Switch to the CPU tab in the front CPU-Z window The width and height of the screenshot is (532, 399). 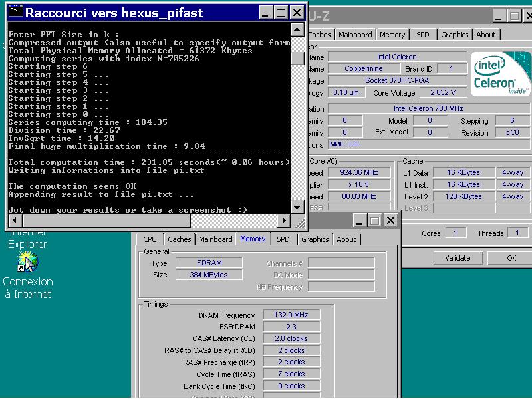pyautogui.click(x=150, y=239)
